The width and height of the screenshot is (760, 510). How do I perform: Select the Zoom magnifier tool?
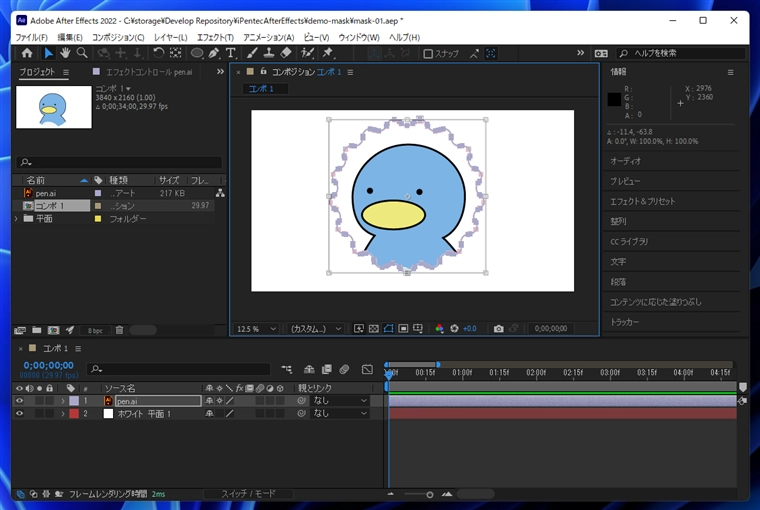[x=82, y=53]
